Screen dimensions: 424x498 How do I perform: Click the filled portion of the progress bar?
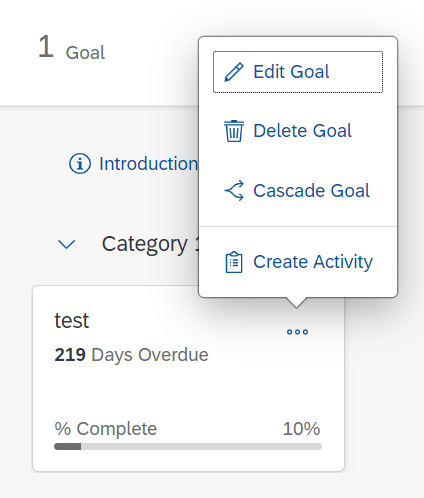pyautogui.click(x=68, y=447)
